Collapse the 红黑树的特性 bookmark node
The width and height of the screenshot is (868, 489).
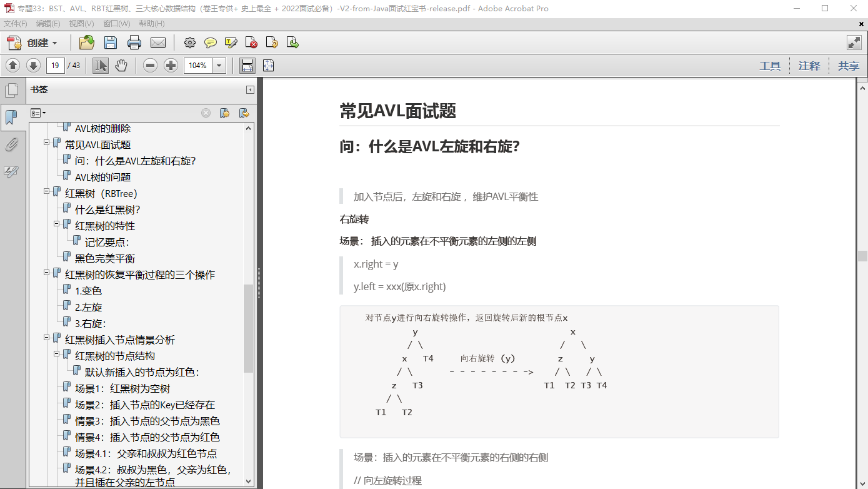(x=56, y=224)
